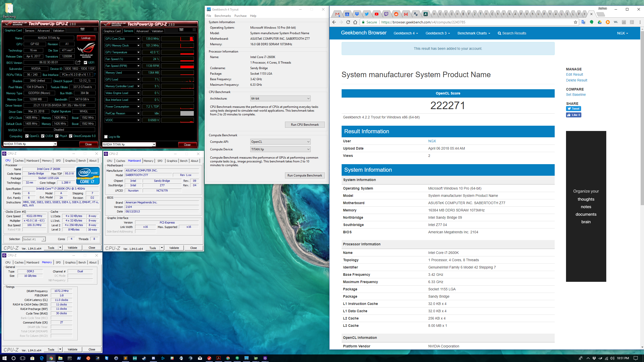Image resolution: width=644 pixels, height=362 pixels.
Task: Open the GPU selector in the GPU-Z Sensors window
Action: 129,145
